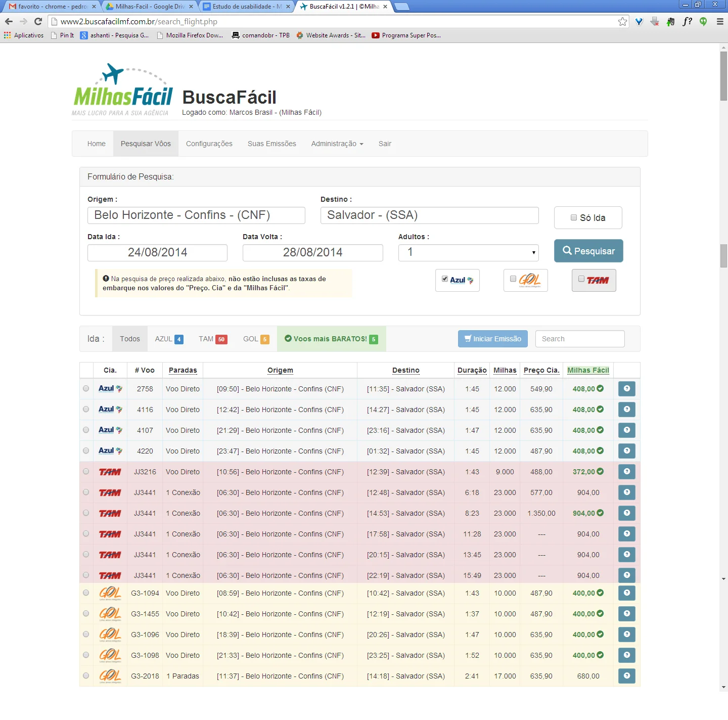Click the Pesquisar search button
This screenshot has width=728, height=720.
pyautogui.click(x=588, y=251)
